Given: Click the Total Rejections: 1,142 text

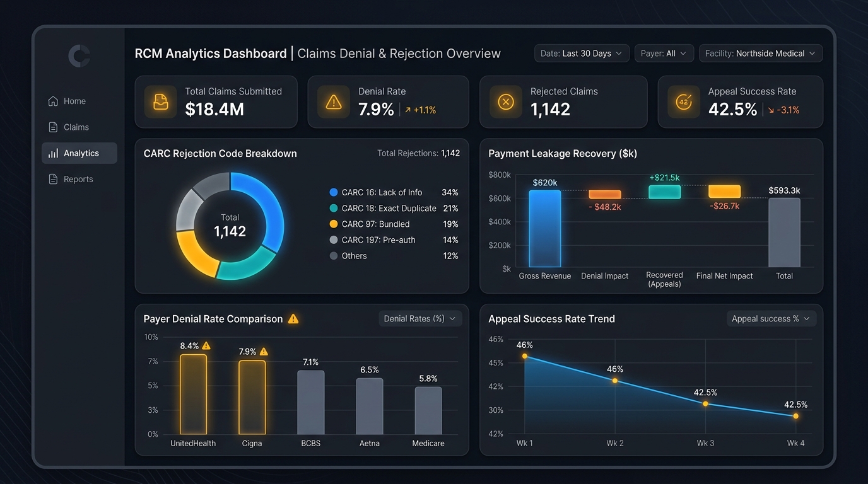Looking at the screenshot, I should pyautogui.click(x=418, y=153).
